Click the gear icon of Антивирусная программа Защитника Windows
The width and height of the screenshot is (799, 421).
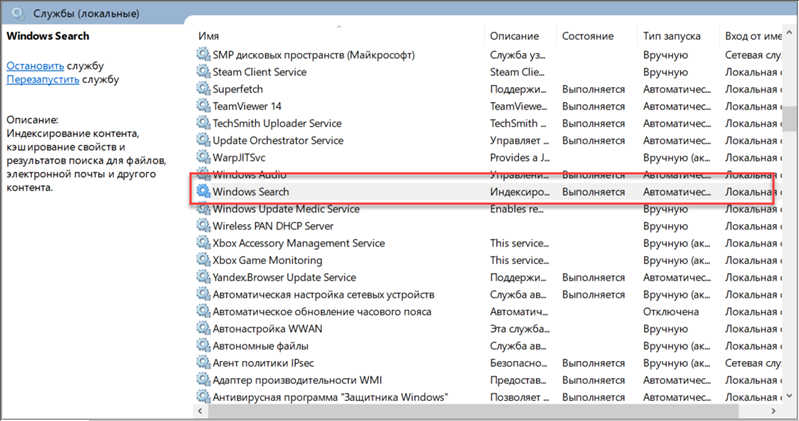click(x=203, y=397)
